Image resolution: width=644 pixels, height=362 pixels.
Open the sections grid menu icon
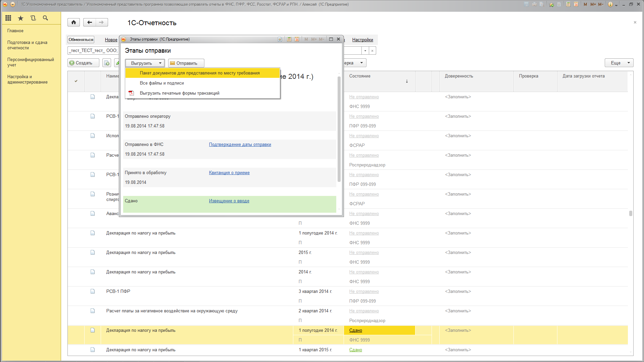(x=8, y=18)
